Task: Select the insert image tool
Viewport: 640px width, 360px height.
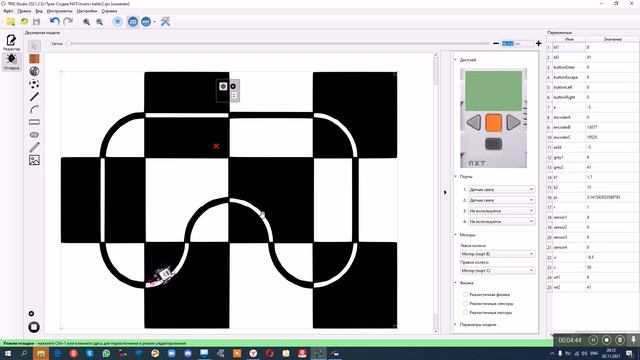Action: pyautogui.click(x=34, y=160)
